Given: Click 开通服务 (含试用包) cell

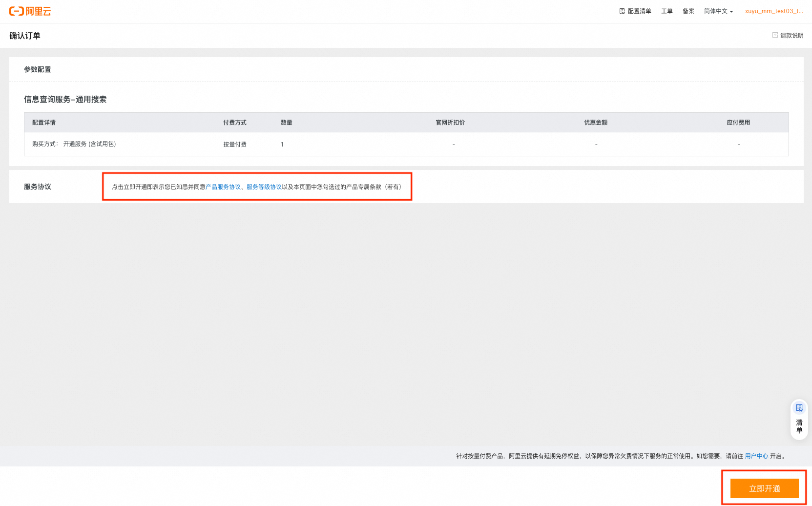Looking at the screenshot, I should 89,144.
